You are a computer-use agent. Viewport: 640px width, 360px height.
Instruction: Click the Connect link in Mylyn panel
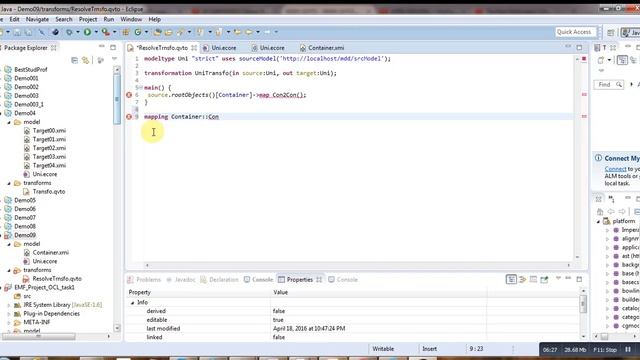click(x=615, y=169)
